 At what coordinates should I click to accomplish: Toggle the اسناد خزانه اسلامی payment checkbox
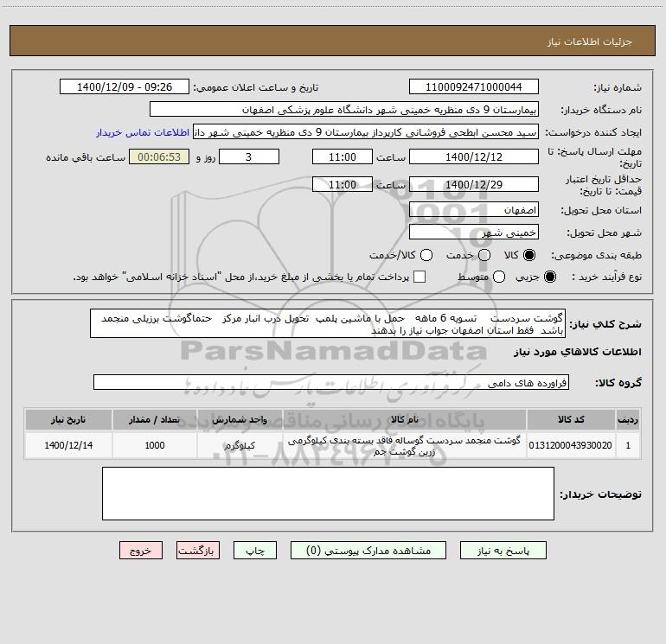419,277
